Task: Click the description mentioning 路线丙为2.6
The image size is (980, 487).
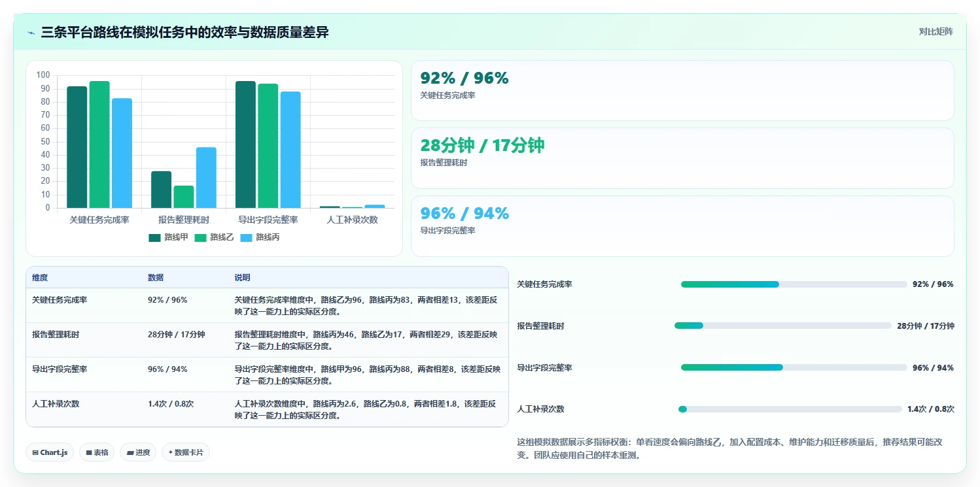Action: (366, 410)
